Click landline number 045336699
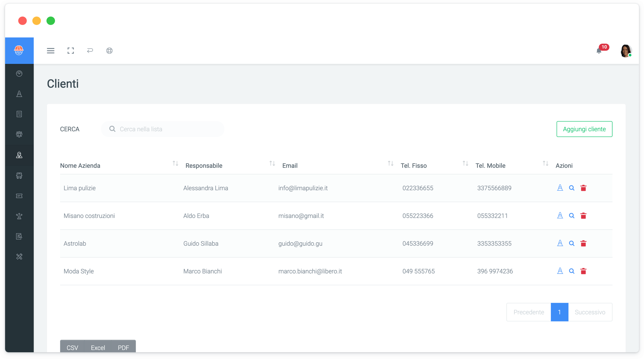The width and height of the screenshot is (644, 359). pyautogui.click(x=418, y=243)
